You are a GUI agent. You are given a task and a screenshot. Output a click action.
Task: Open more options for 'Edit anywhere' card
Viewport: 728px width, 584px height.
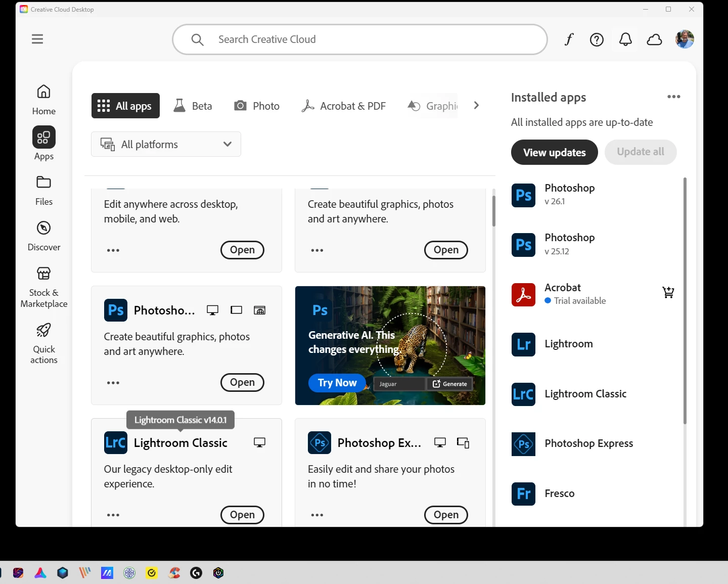[x=113, y=250]
